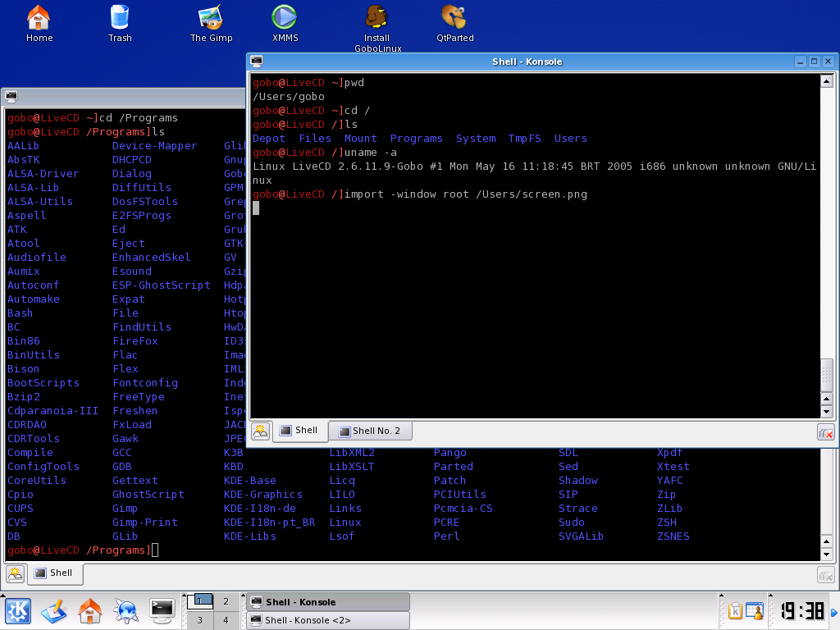Activate the Shell - Konsole taskbar entry
The height and width of the screenshot is (630, 840).
point(328,602)
